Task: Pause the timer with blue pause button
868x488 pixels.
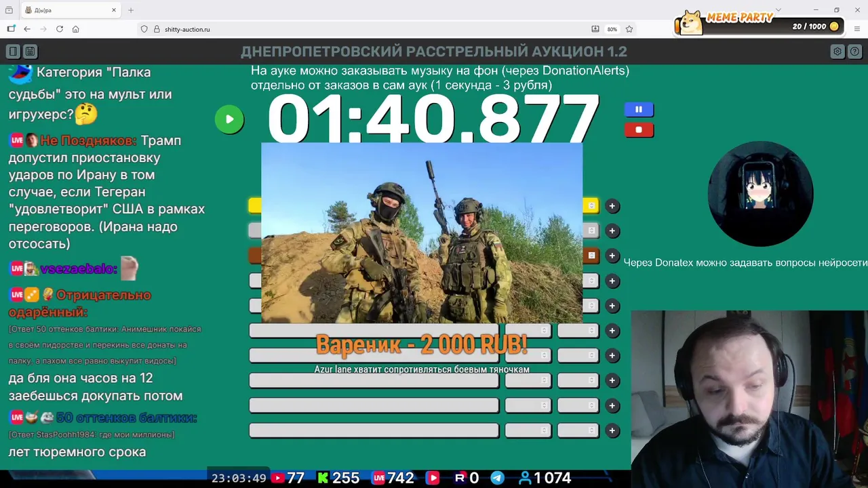Action: coord(639,109)
